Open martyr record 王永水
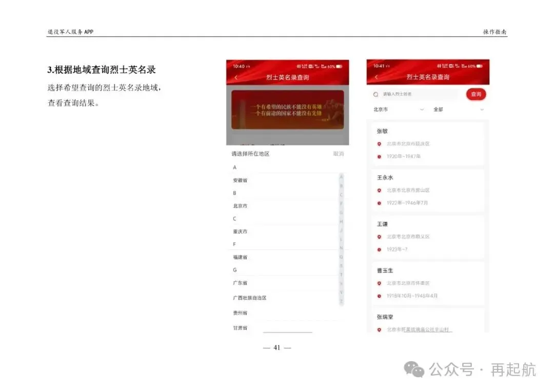The image size is (554, 392). coord(428,190)
